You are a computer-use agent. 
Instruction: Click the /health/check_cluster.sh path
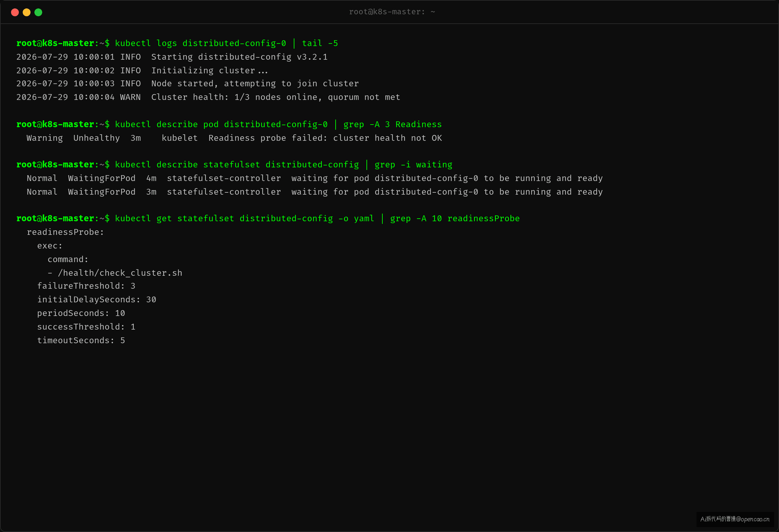[120, 273]
